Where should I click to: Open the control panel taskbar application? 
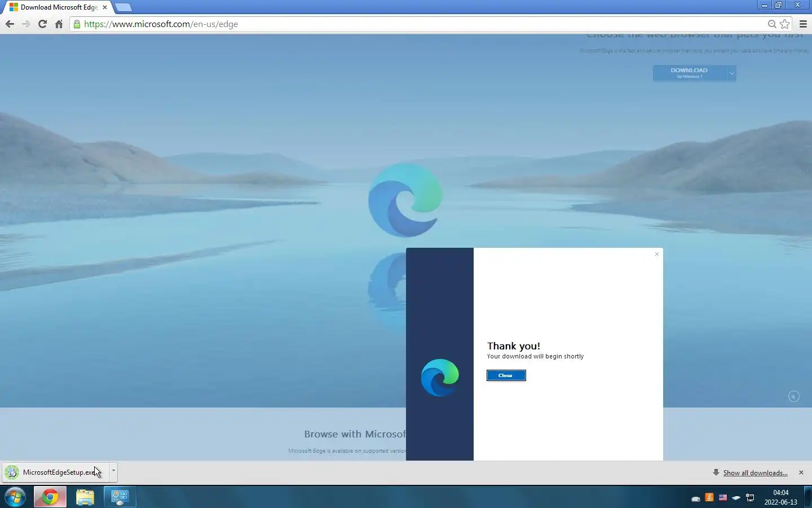120,497
